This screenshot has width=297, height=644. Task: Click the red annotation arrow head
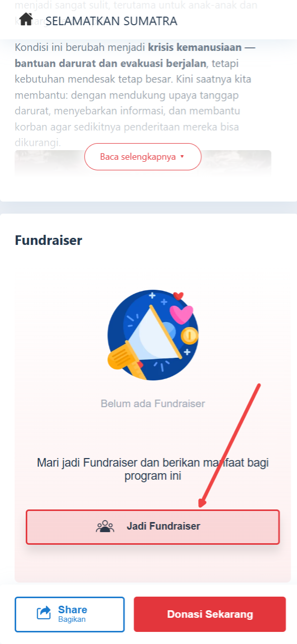tap(203, 501)
